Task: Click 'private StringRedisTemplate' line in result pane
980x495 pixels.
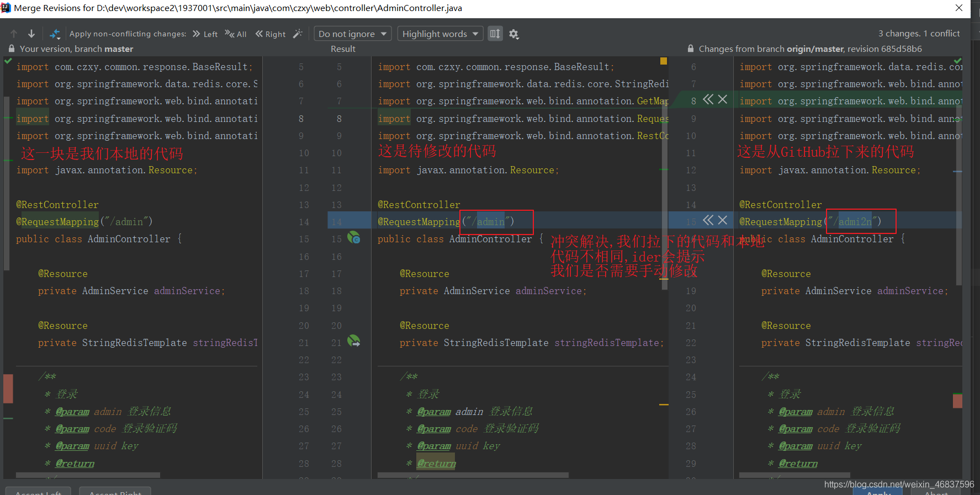Action: [532, 343]
